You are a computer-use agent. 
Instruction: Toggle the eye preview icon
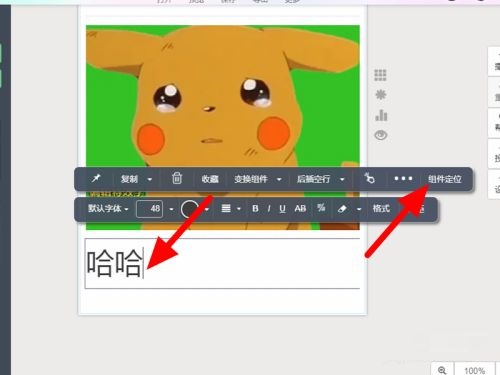point(381,135)
